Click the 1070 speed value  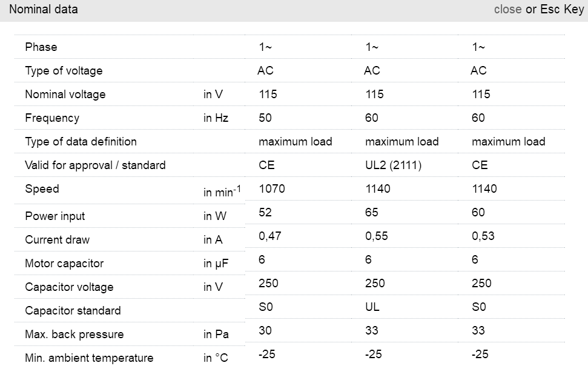[272, 189]
